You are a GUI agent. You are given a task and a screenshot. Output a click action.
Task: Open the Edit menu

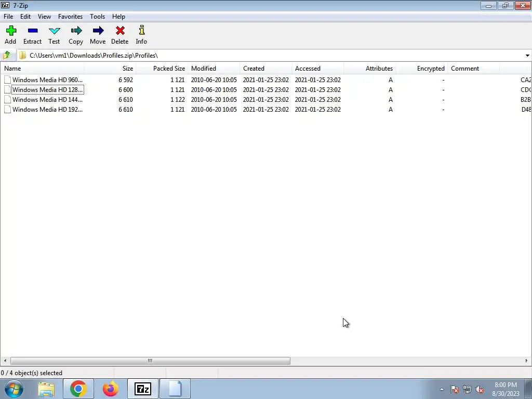[25, 16]
